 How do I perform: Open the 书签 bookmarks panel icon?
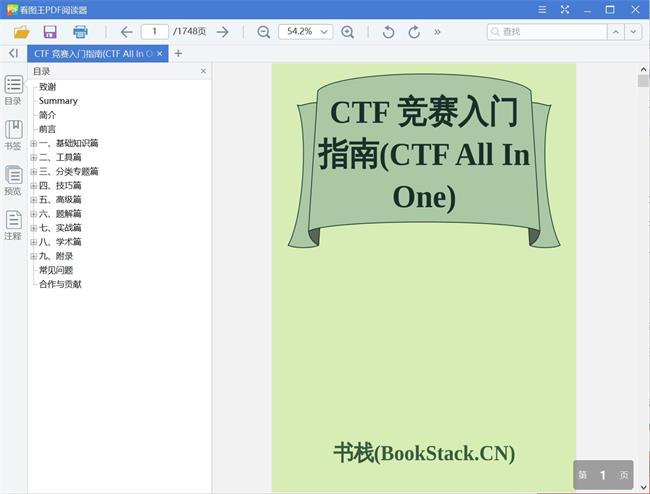13,135
